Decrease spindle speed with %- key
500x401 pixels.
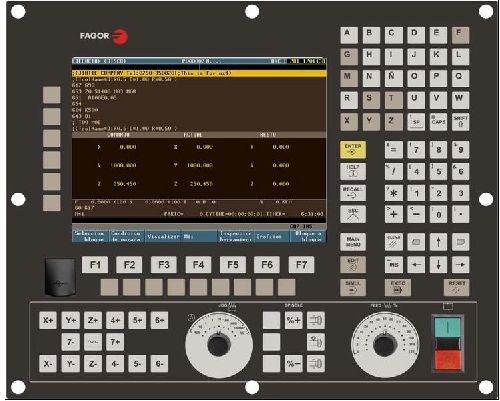click(x=293, y=364)
